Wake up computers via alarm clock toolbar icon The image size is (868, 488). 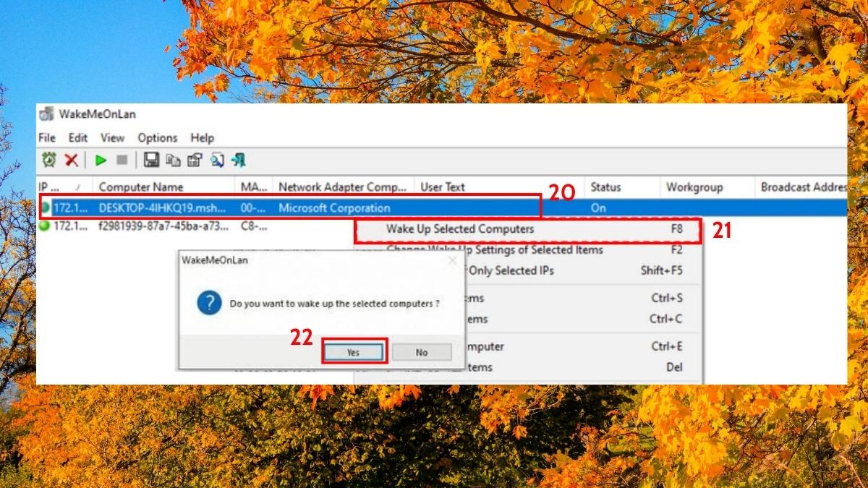(x=49, y=160)
